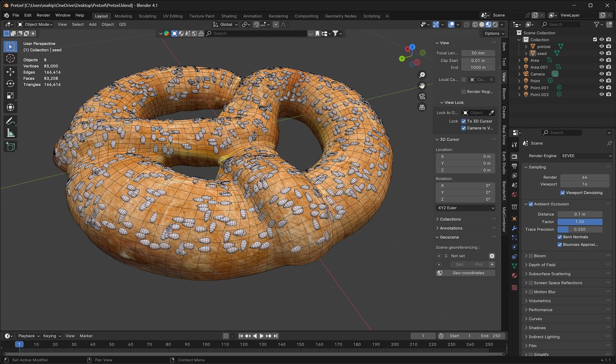616x364 pixels.
Task: Click the auto keying record button
Action: pos(225,336)
